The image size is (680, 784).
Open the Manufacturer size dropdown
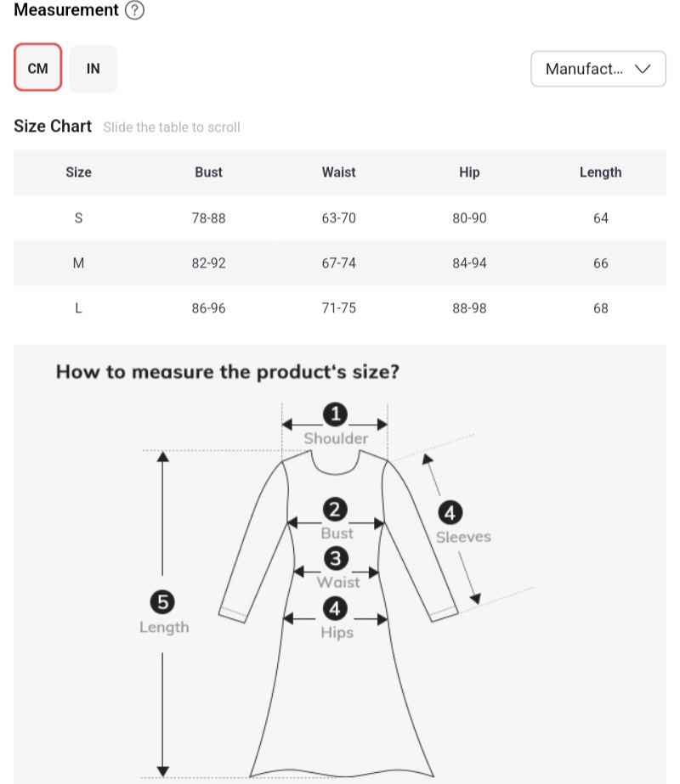[598, 69]
